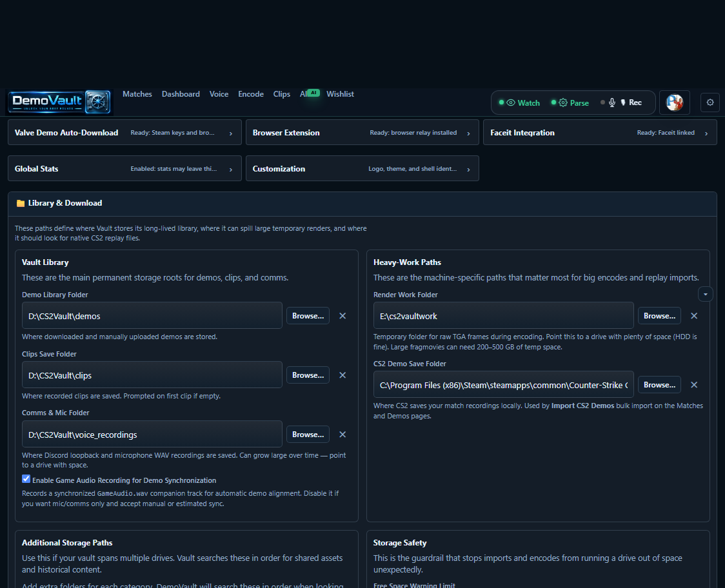Clear the Clips Save Folder path
Viewport: 725px width, 588px height.
(343, 375)
